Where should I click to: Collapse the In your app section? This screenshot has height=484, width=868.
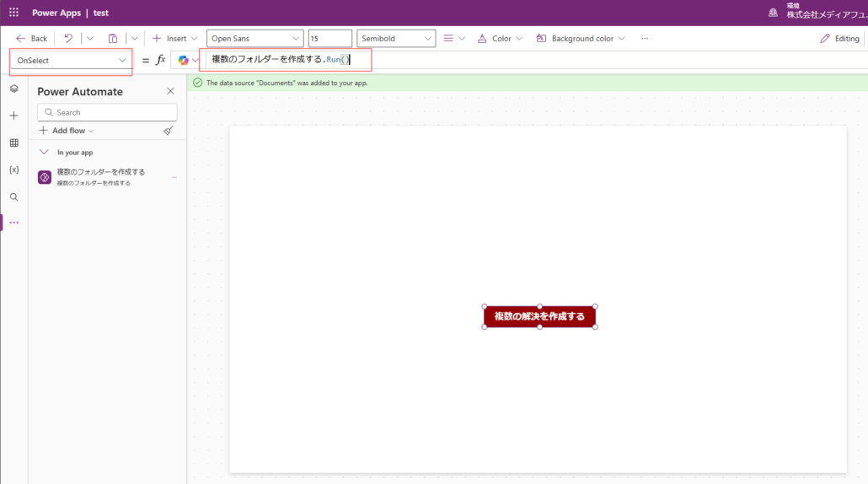point(44,152)
